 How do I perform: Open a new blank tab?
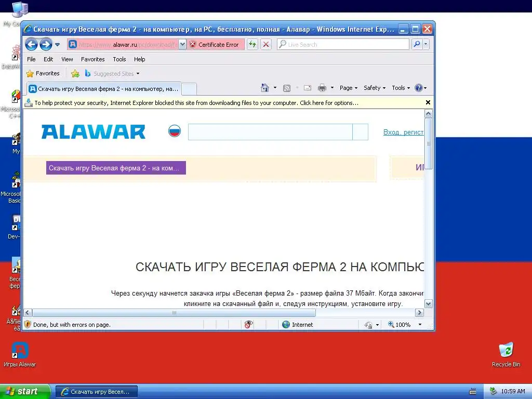click(x=189, y=89)
